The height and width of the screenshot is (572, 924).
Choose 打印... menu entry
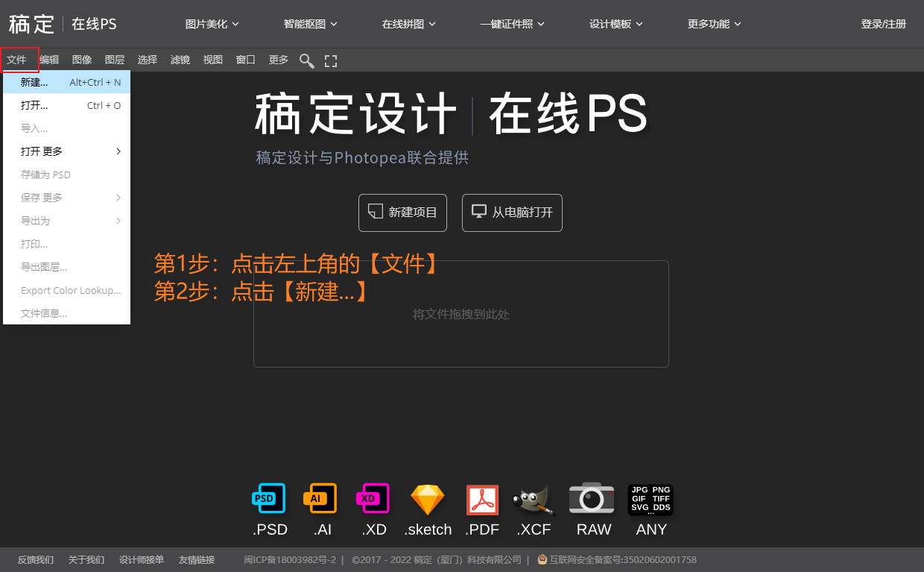[x=67, y=244]
